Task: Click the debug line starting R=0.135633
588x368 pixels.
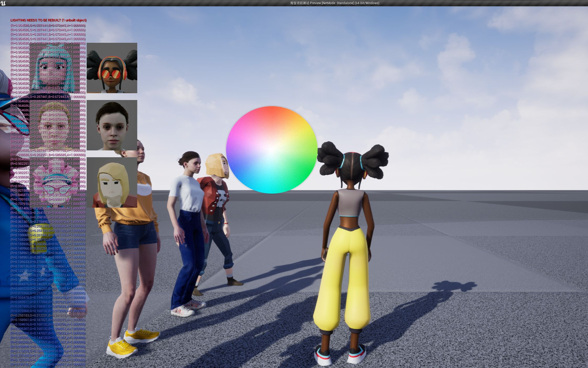Action: point(48,262)
